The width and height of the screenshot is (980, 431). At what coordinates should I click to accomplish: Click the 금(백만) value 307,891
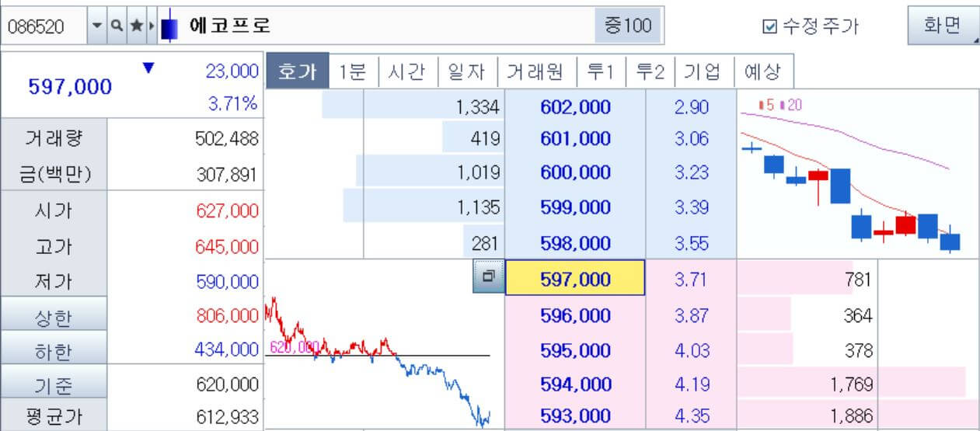coord(227,176)
